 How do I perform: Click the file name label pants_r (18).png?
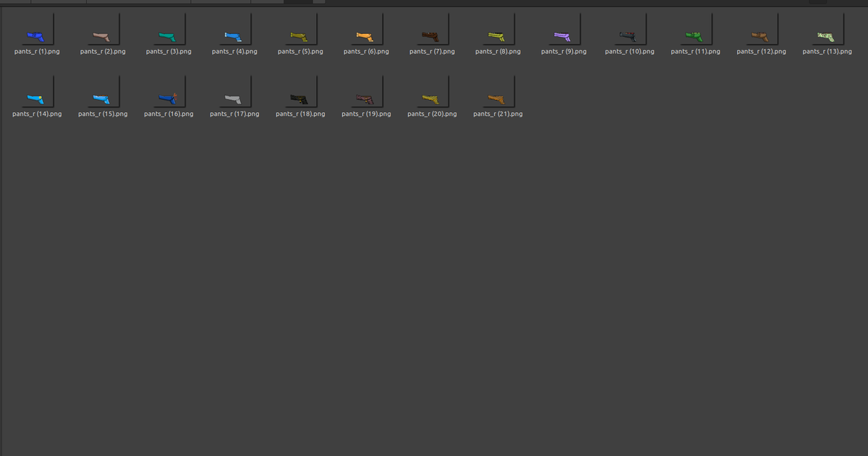tap(300, 114)
